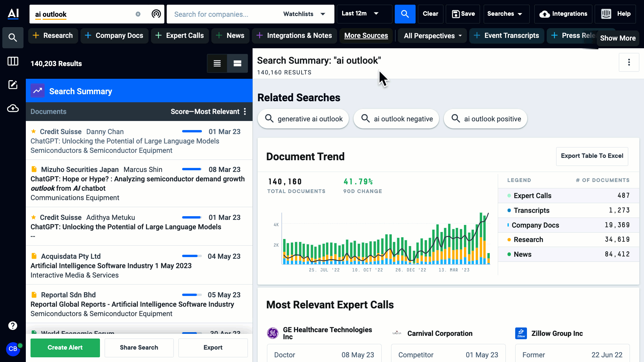This screenshot has height=362, width=644.
Task: Add Press Releases source filter
Action: tap(572, 36)
